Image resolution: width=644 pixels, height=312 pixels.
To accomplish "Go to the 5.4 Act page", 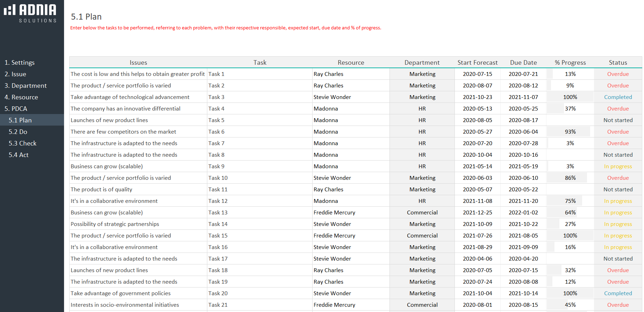I will tap(19, 155).
